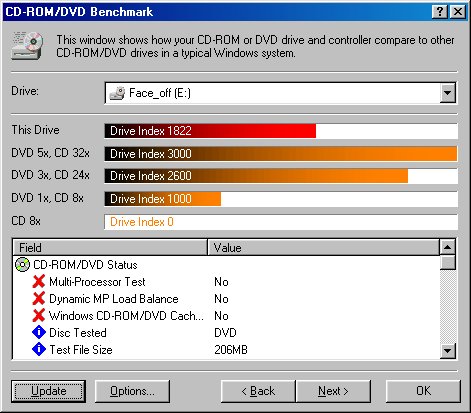Click the red This Drive index 1822 bar
The width and height of the screenshot is (471, 413).
point(210,131)
